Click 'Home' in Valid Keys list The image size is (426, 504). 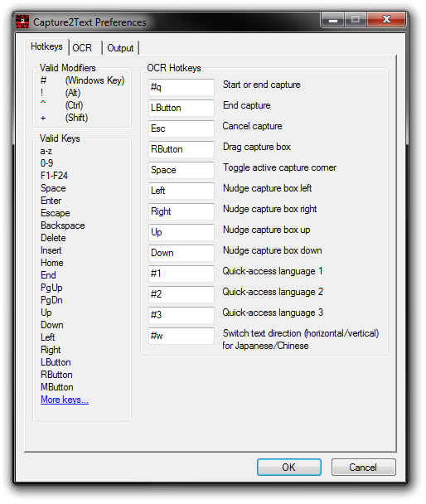52,263
